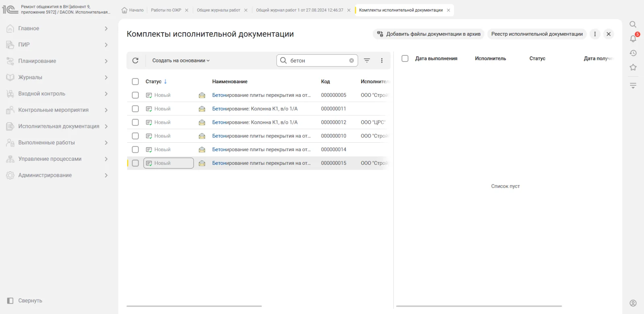The image size is (644, 314).
Task: Click the Администрирование gear icon
Action: pos(10,175)
